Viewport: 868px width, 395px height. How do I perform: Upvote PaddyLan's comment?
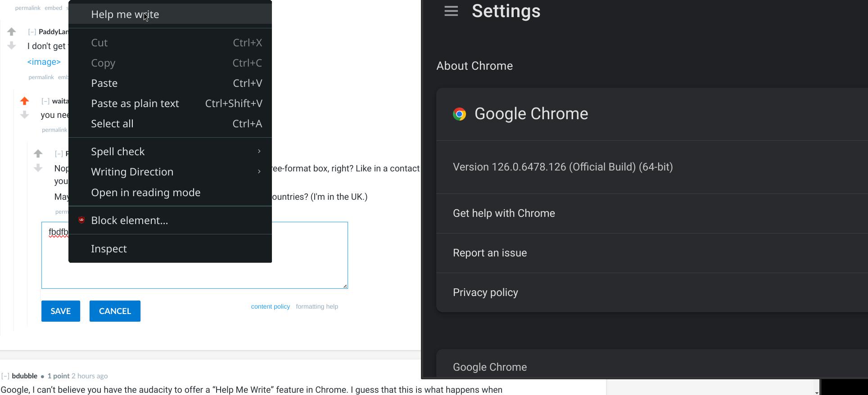click(x=12, y=31)
